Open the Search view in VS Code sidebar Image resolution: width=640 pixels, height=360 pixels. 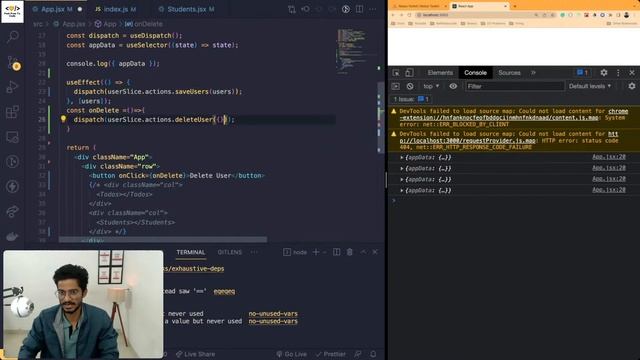pyautogui.click(x=13, y=37)
